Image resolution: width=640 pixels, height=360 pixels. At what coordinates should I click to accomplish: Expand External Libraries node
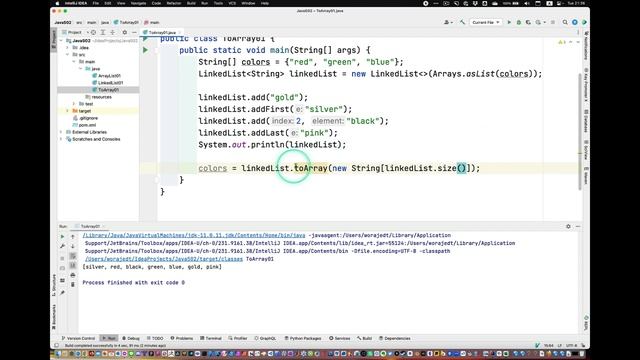[61, 132]
